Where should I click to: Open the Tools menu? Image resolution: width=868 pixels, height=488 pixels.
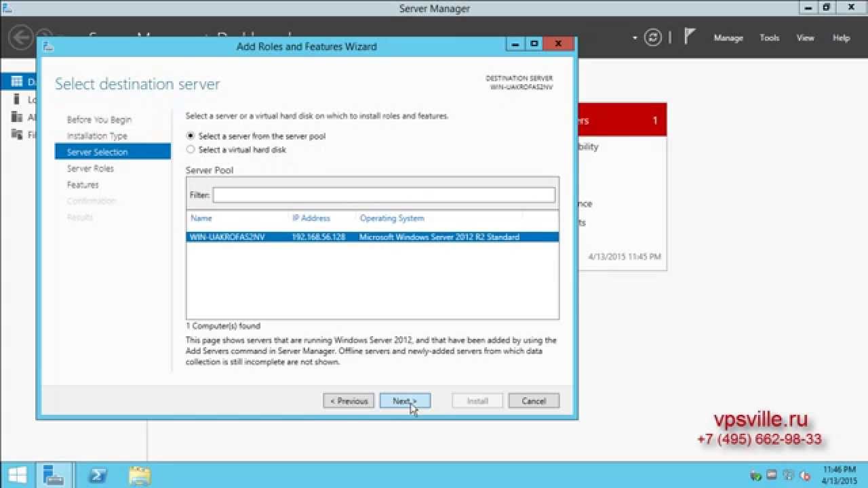[769, 38]
